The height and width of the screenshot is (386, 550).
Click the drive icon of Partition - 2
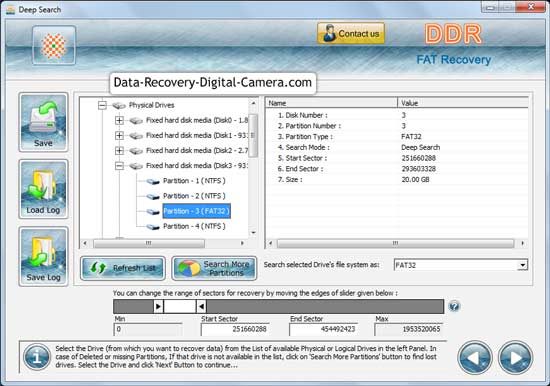[153, 197]
